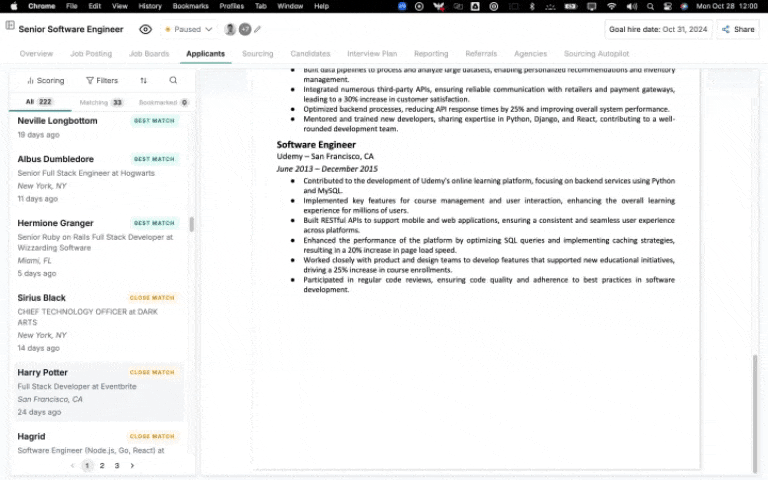Jump to page 2 of applicants
The height and width of the screenshot is (480, 768).
pyautogui.click(x=102, y=466)
